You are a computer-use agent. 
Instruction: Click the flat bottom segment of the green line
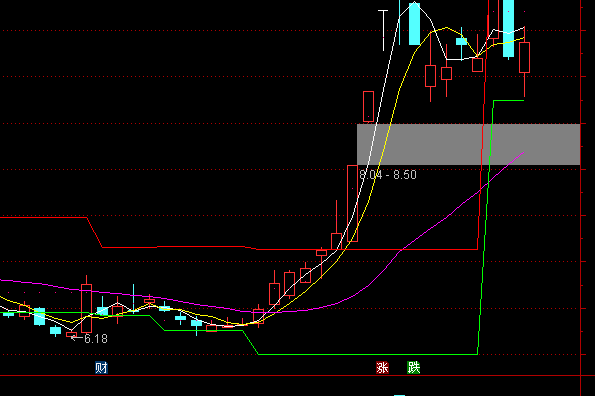pyautogui.click(x=367, y=354)
